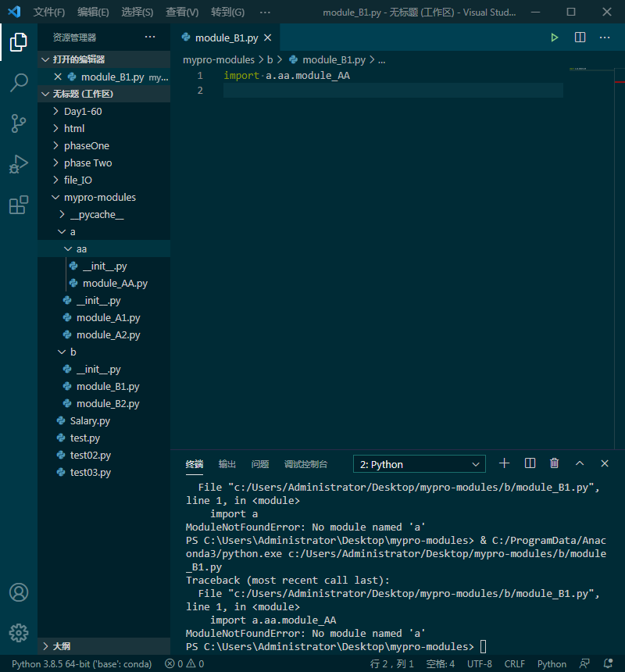
Task: Open the 文件(F) menu
Action: (x=49, y=12)
